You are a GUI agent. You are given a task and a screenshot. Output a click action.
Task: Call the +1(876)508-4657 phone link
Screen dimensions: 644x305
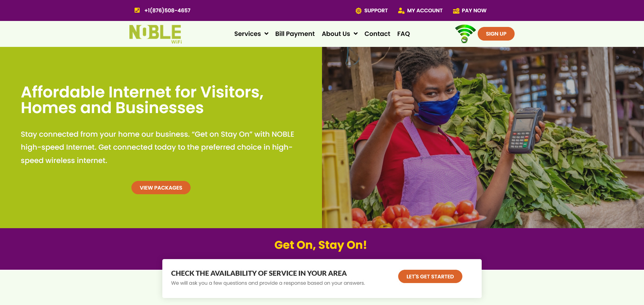point(167,10)
